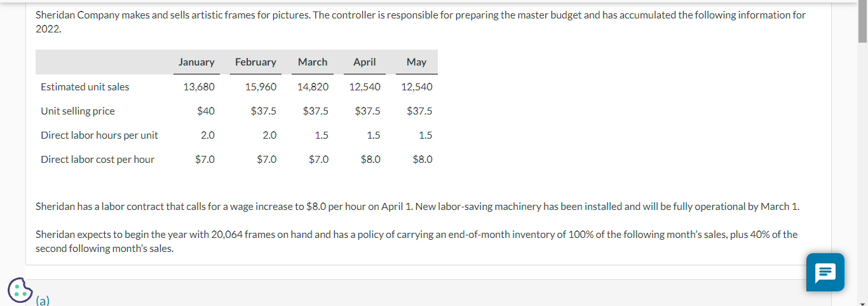The height and width of the screenshot is (306, 868).
Task: Open part (a) section label
Action: [x=43, y=301]
